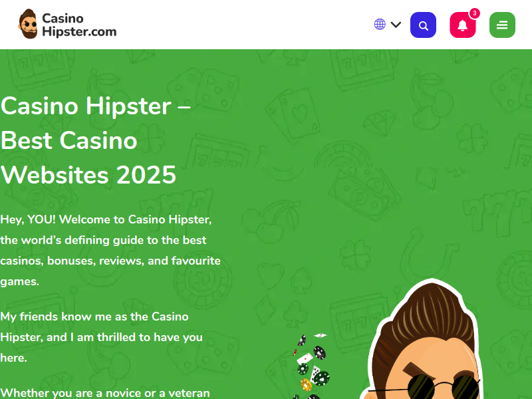Click the "Whether you are a novice" text line
532x399 pixels.
pos(105,392)
